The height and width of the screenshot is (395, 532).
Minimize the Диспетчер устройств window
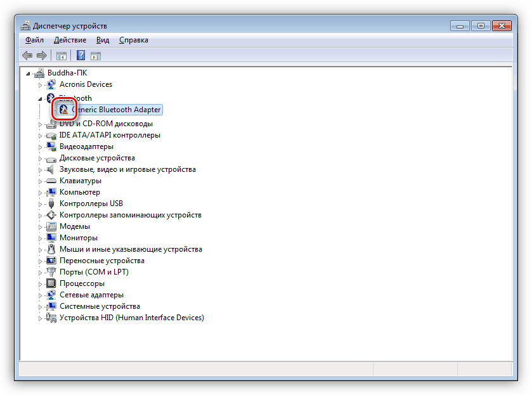click(460, 26)
